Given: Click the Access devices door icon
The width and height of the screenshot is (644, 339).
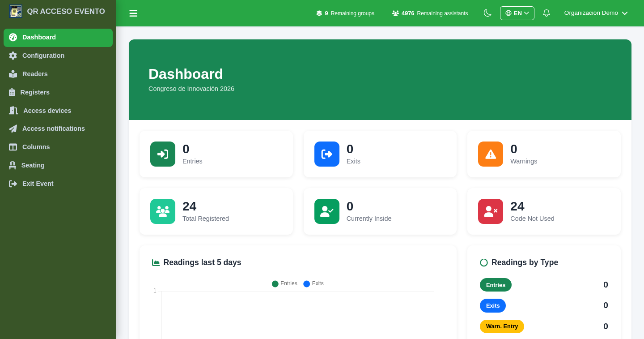Looking at the screenshot, I should pos(13,111).
